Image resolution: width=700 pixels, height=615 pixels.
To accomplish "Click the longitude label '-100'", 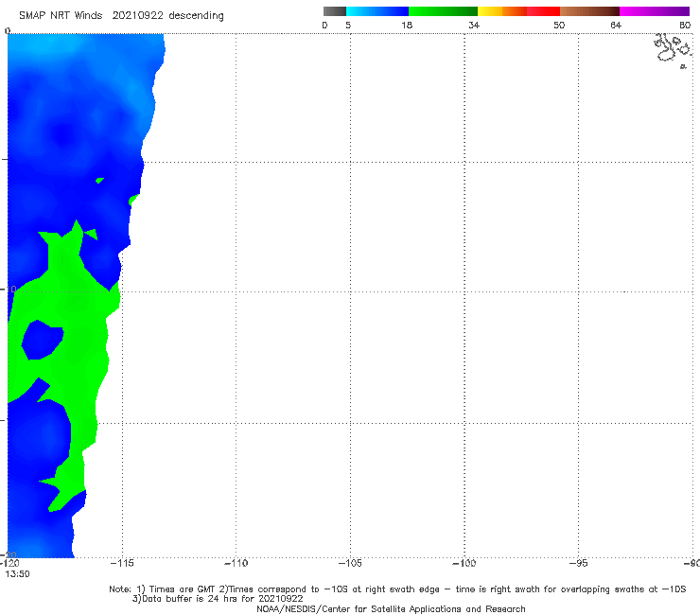I will tap(464, 563).
